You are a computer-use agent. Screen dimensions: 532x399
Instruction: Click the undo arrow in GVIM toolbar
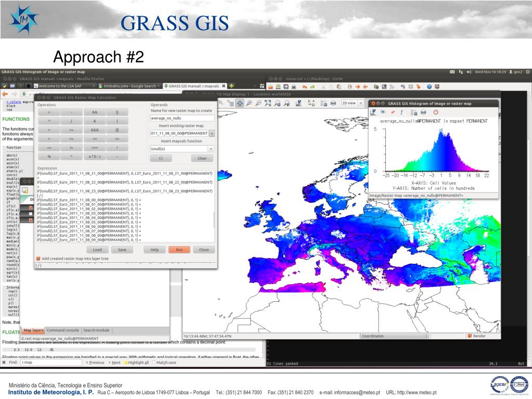(x=305, y=87)
